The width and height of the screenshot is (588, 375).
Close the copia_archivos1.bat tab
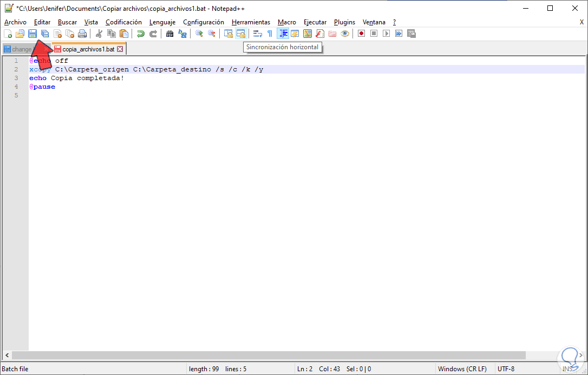pos(120,49)
